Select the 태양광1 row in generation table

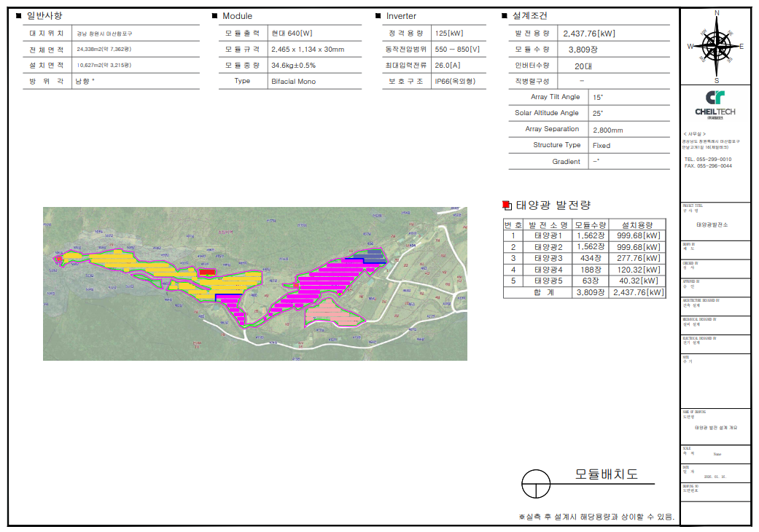coord(584,235)
